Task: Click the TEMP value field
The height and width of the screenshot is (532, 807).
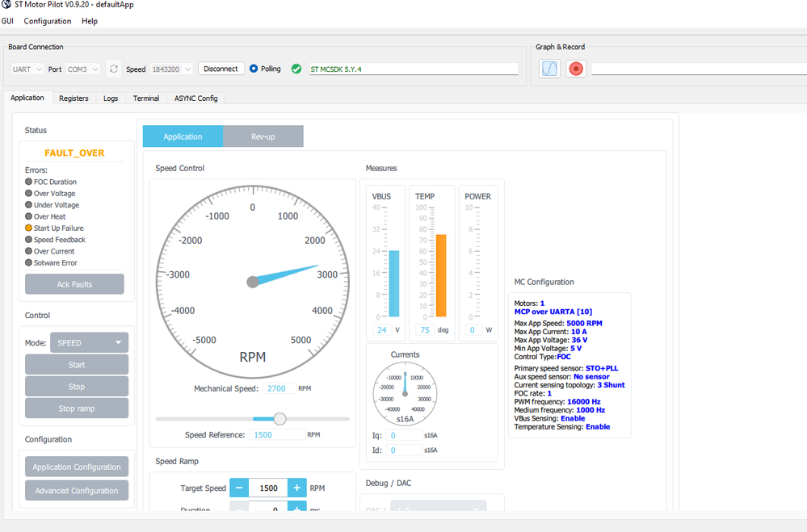Action: (x=425, y=330)
